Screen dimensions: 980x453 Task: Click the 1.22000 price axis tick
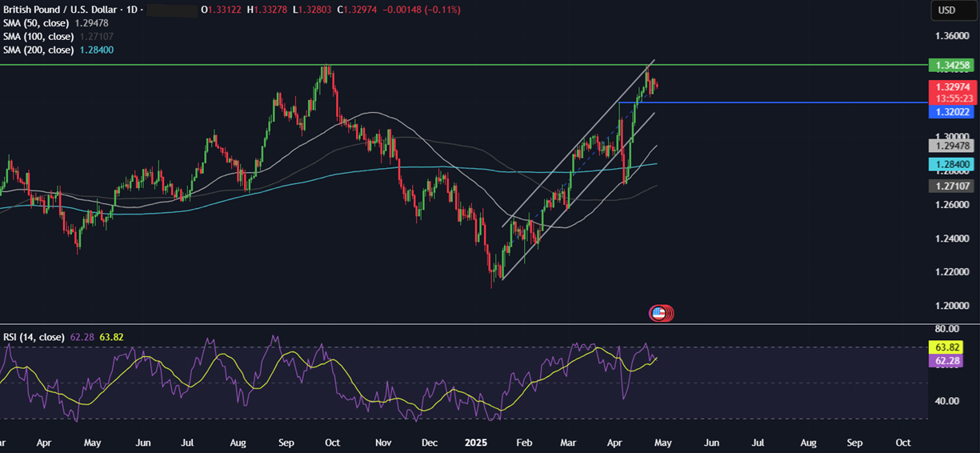click(953, 272)
